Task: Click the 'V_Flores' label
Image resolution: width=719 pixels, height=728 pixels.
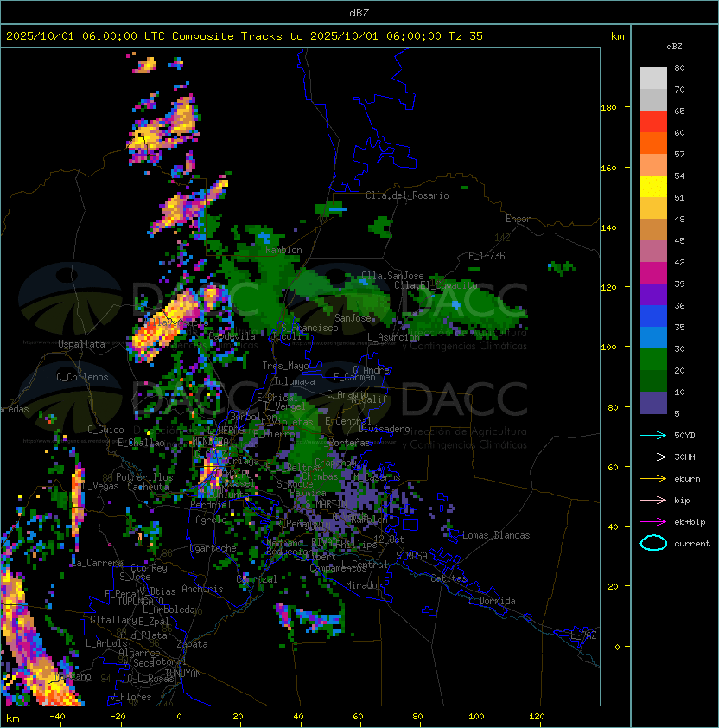Action: pos(130,697)
